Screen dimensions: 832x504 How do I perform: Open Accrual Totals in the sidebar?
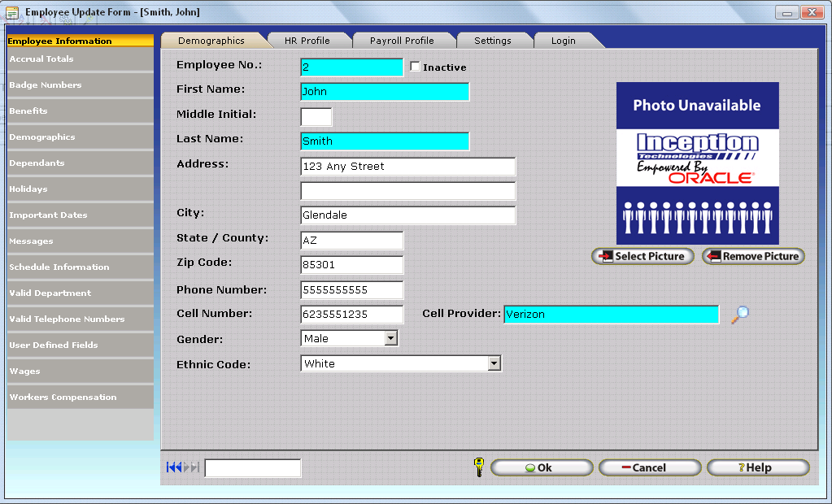click(80, 59)
